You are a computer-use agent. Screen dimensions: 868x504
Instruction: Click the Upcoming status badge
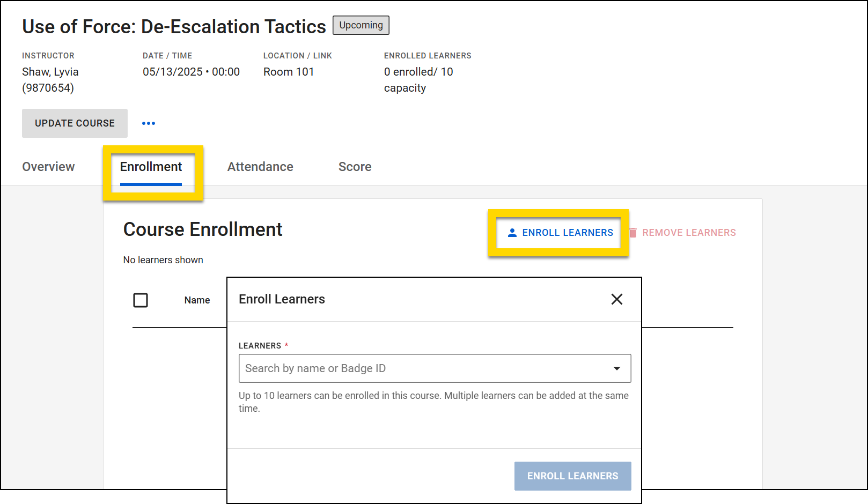coord(361,25)
